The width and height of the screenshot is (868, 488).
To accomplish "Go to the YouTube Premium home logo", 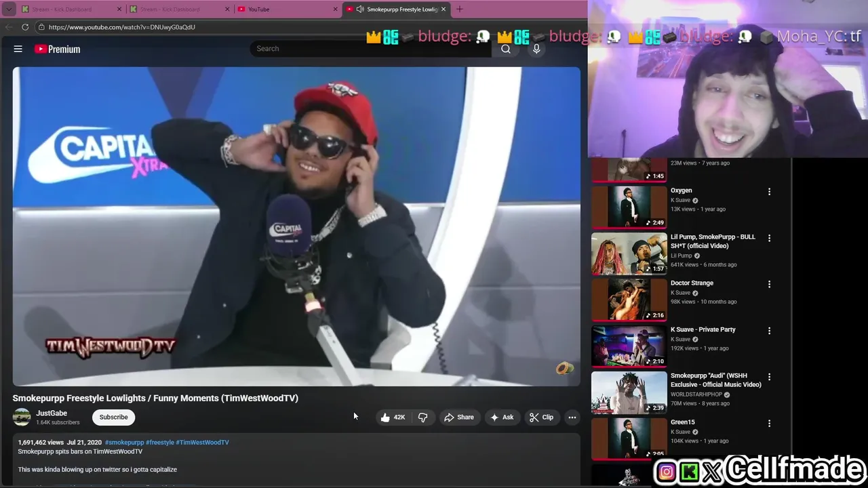I will (58, 49).
